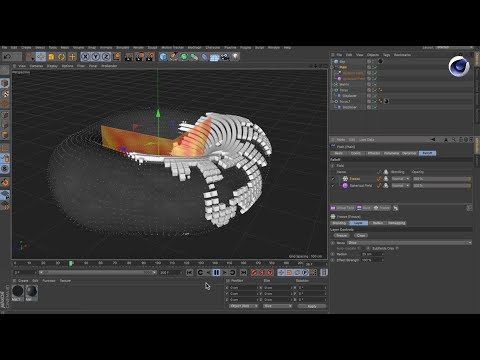Open the Cameras viewport menu
The image size is (480, 360).
click(36, 66)
